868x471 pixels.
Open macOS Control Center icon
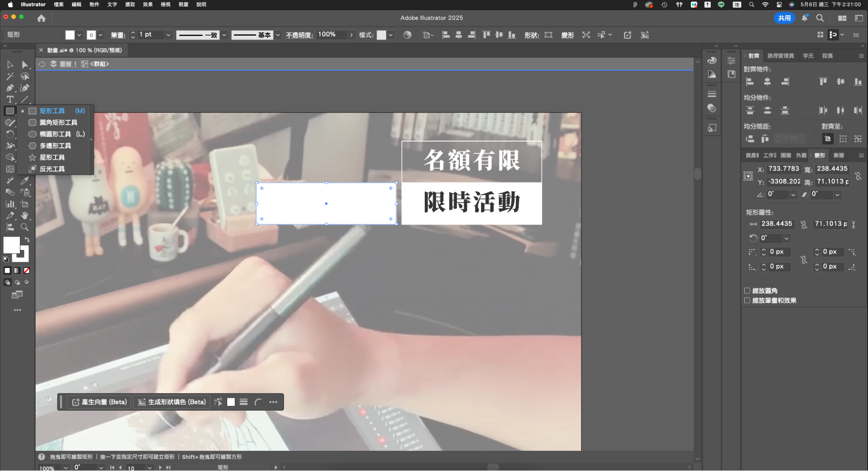779,5
